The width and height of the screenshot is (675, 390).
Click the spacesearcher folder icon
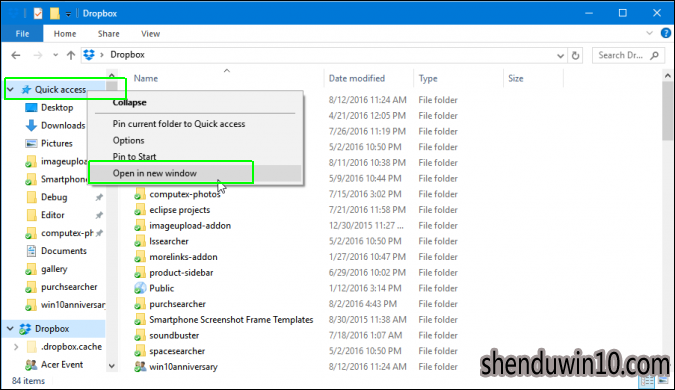139,351
